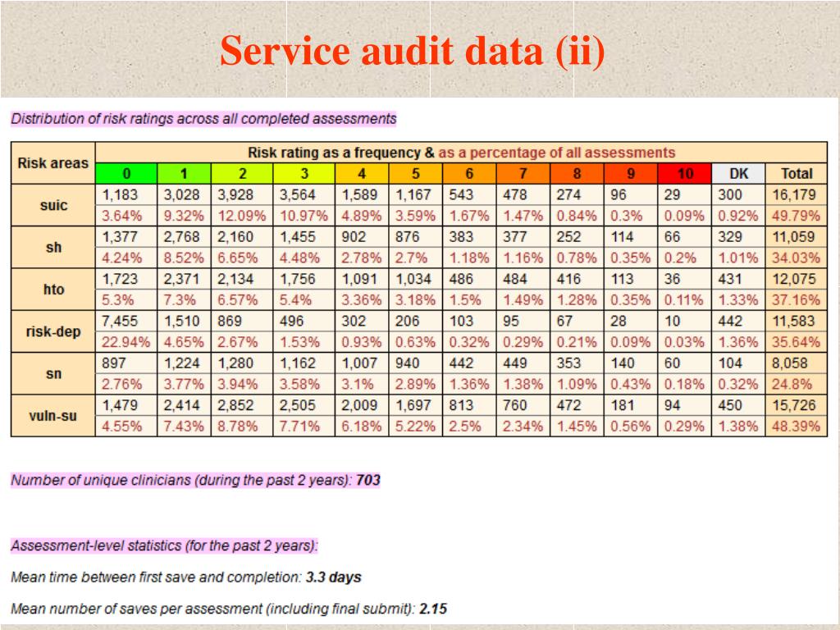Click the rating 2 header cell
Screen dimensions: 840x630
click(242, 174)
